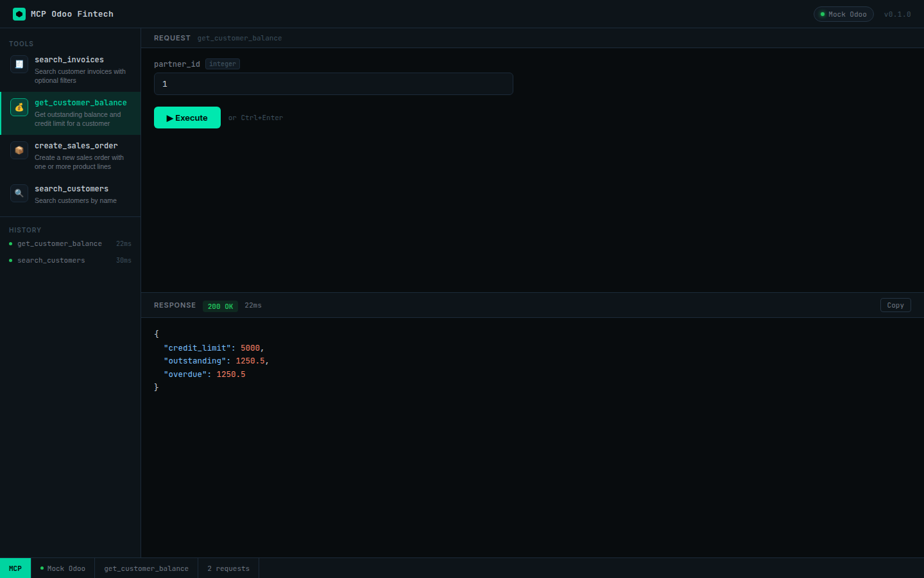Screen dimensions: 924x578
Task: Click the 2 requests status bar entry
Action: coord(228,568)
